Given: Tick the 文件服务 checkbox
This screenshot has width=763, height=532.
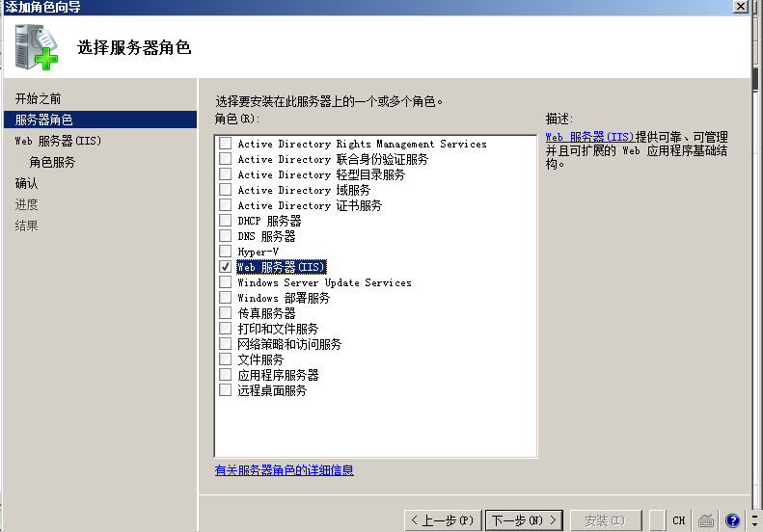Looking at the screenshot, I should tap(226, 359).
